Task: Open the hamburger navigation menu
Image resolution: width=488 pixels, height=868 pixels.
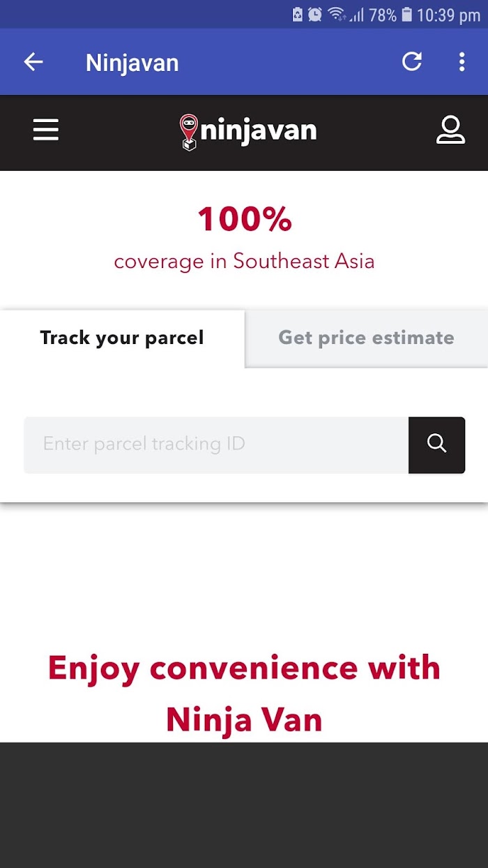Action: click(x=46, y=130)
